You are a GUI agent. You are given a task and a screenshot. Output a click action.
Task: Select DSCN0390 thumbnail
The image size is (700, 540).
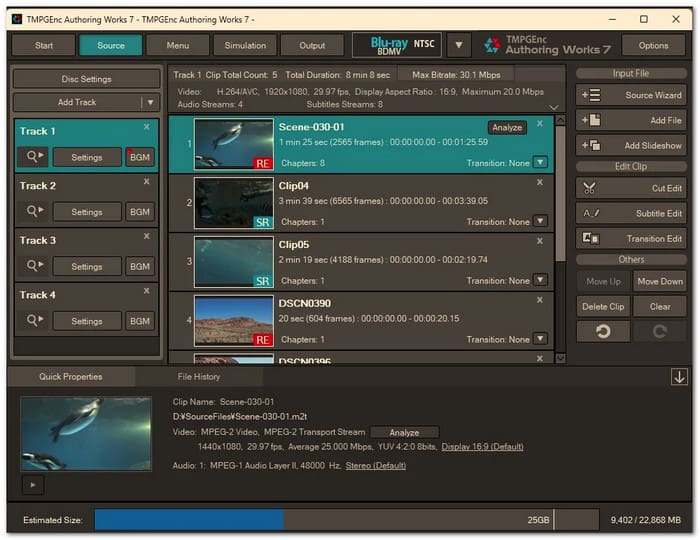point(233,321)
